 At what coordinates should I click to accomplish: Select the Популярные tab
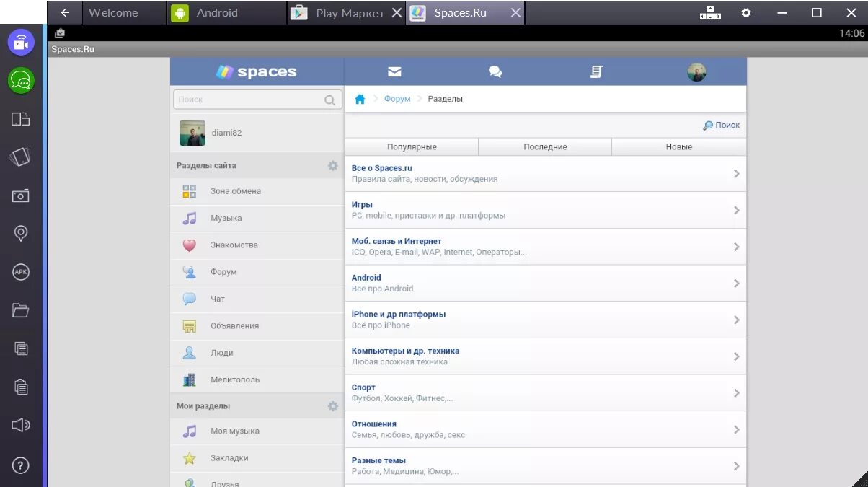coord(412,146)
